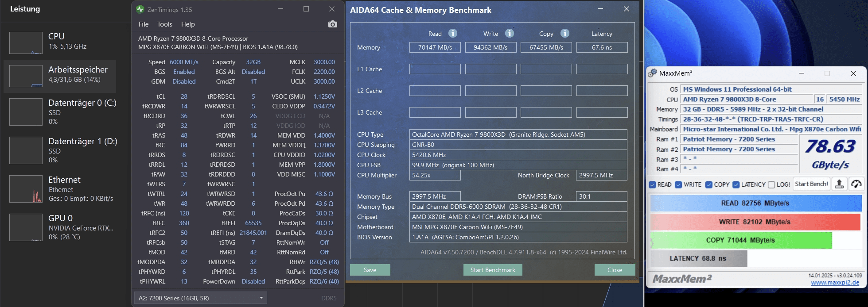
Task: Select the GPU 0 graph thumbnail
Action: pyautogui.click(x=26, y=227)
